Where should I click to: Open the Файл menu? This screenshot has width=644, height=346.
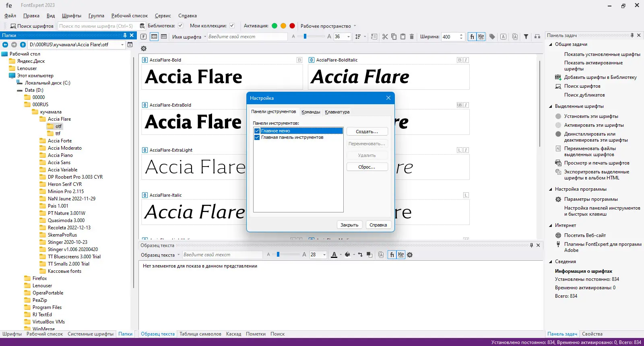click(x=10, y=16)
